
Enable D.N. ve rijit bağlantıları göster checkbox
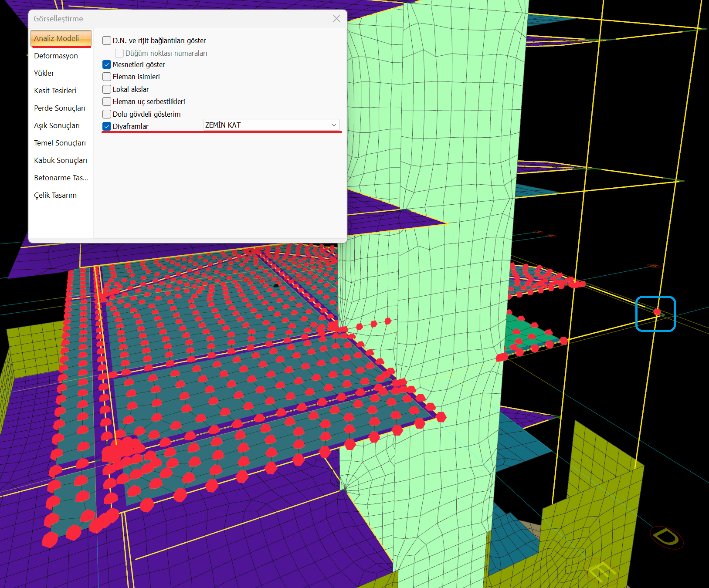click(x=107, y=41)
